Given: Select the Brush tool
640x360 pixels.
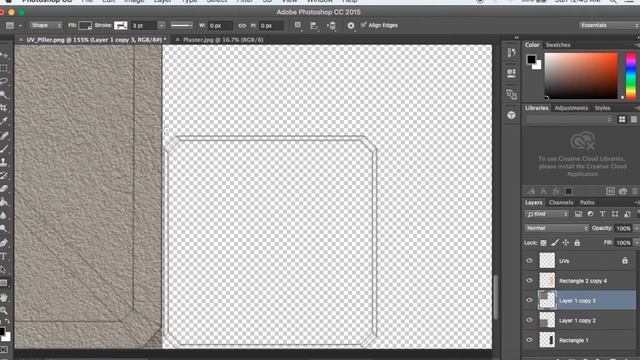Looking at the screenshot, I should click(4, 149).
